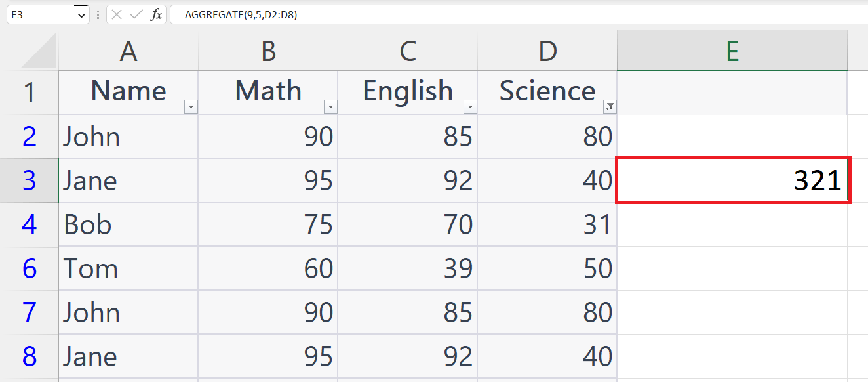Select row 6 showing Tom

click(29, 268)
